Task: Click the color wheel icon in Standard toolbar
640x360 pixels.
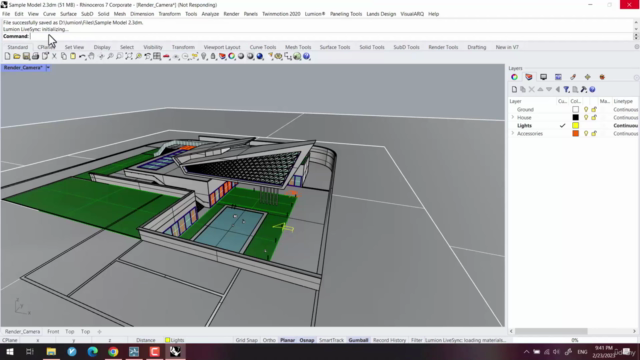Action: tap(231, 56)
